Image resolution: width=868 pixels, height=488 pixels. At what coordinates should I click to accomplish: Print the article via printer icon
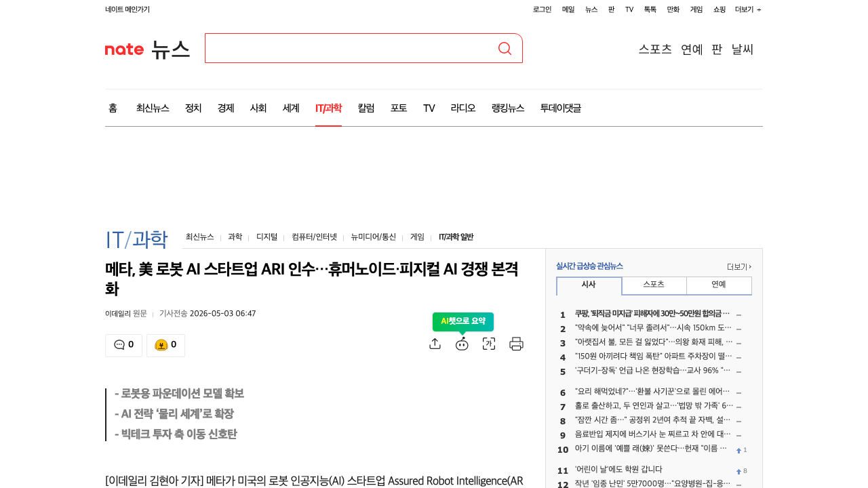coord(516,344)
